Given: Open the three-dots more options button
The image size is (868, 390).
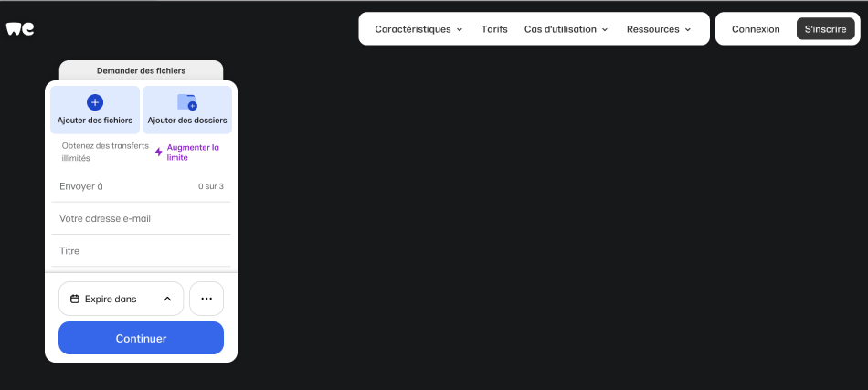Looking at the screenshot, I should point(206,299).
